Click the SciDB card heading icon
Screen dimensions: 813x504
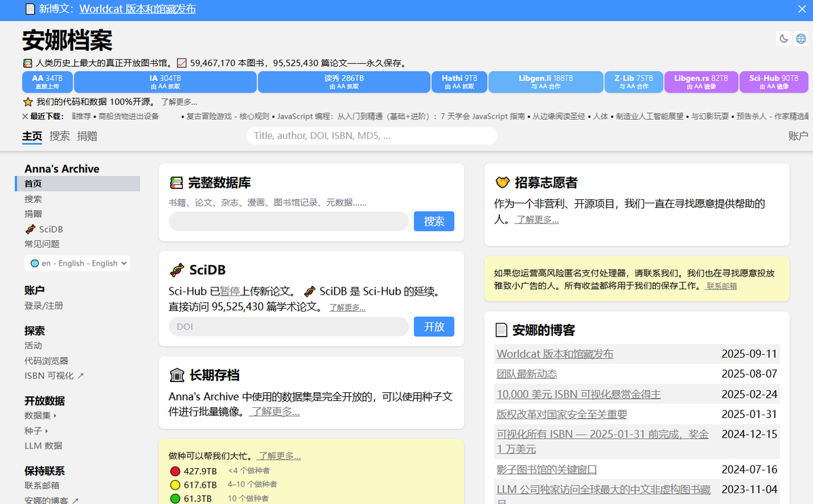(x=177, y=270)
